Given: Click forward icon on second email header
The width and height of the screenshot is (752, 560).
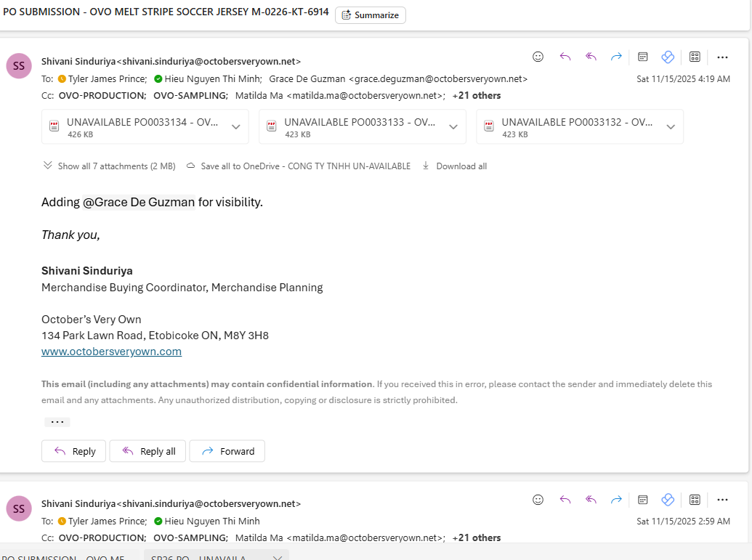Looking at the screenshot, I should (616, 500).
